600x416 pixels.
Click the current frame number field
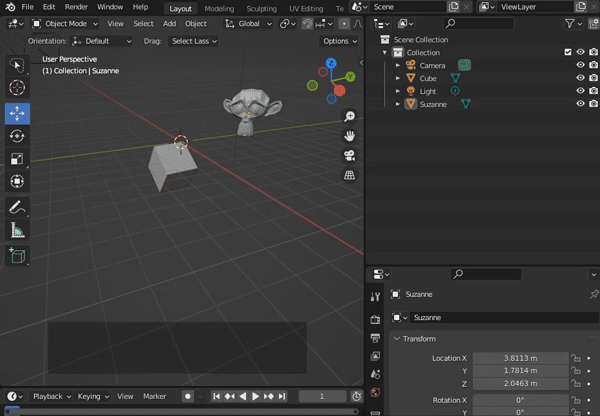[322, 396]
